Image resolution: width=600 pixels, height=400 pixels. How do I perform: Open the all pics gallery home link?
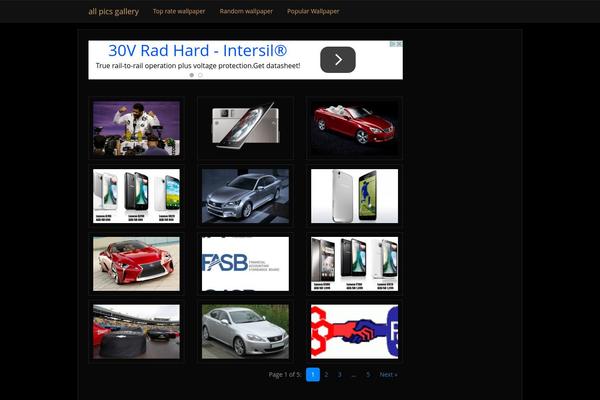pyautogui.click(x=113, y=11)
